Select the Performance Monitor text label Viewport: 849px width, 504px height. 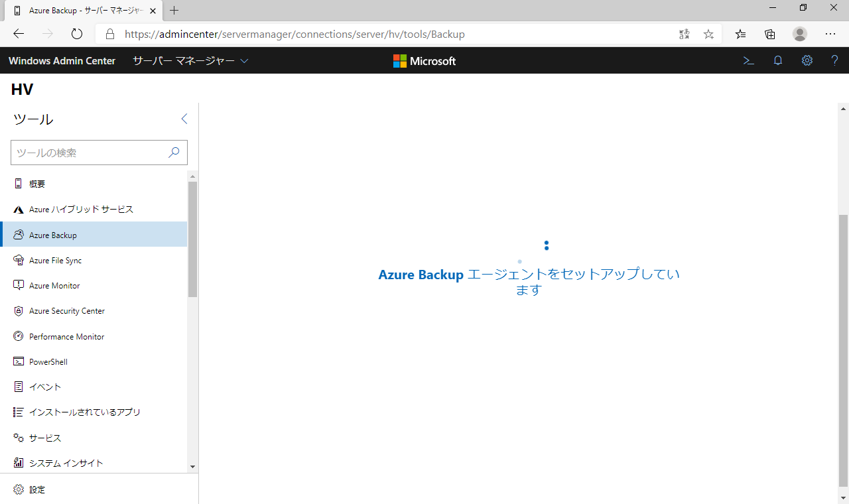pyautogui.click(x=67, y=336)
